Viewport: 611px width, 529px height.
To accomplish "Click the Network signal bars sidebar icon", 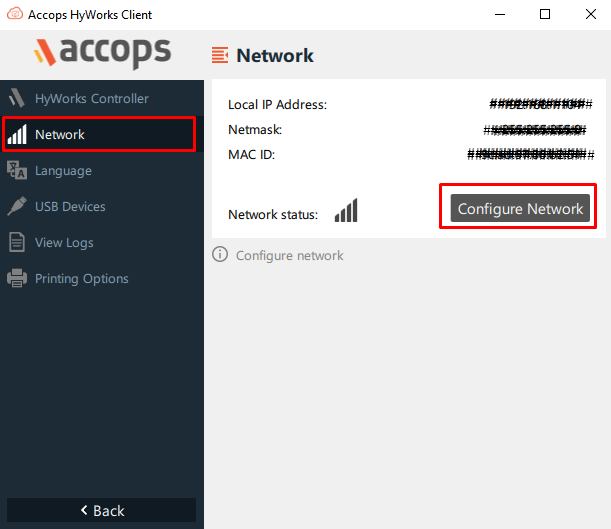I will [17, 135].
